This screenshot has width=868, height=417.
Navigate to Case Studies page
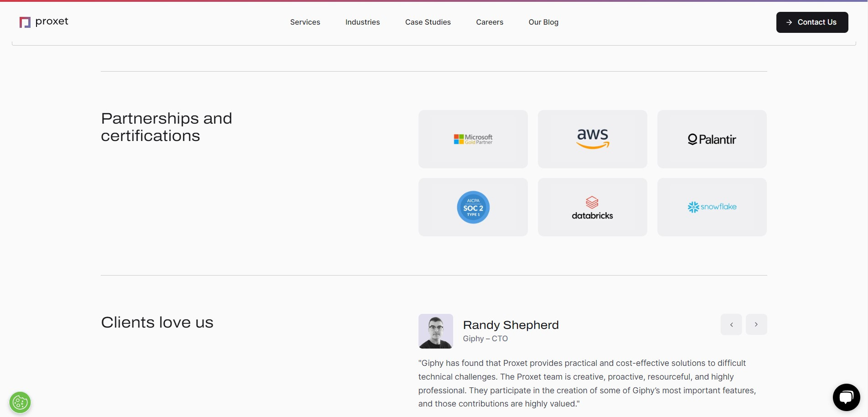428,22
